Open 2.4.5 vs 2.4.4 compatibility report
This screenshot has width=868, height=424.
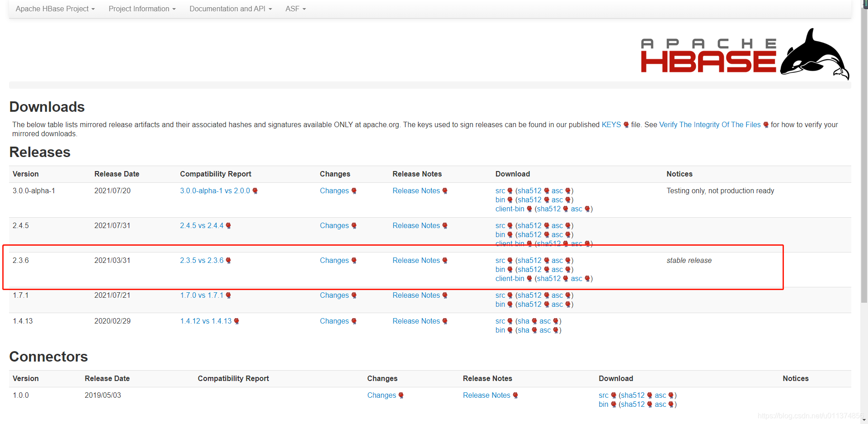pos(202,225)
